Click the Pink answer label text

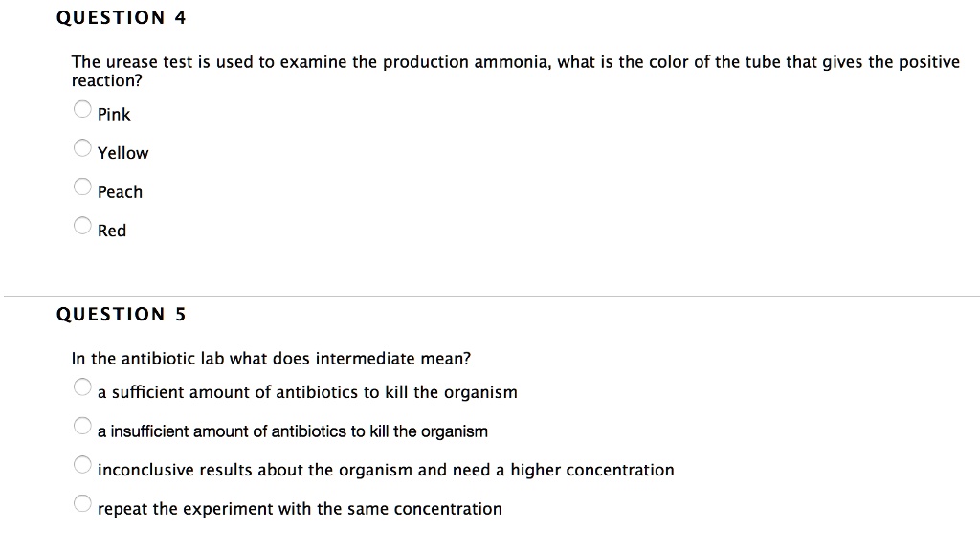115,114
